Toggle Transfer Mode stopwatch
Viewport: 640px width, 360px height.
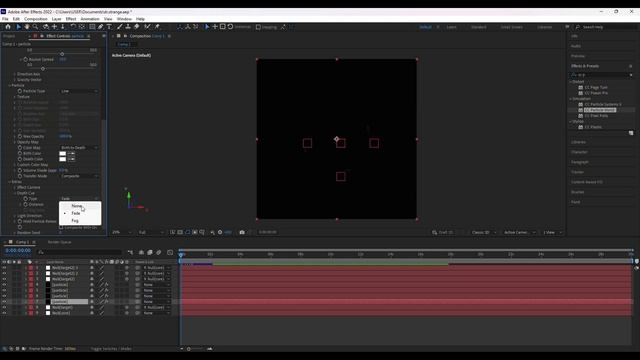(x=20, y=176)
